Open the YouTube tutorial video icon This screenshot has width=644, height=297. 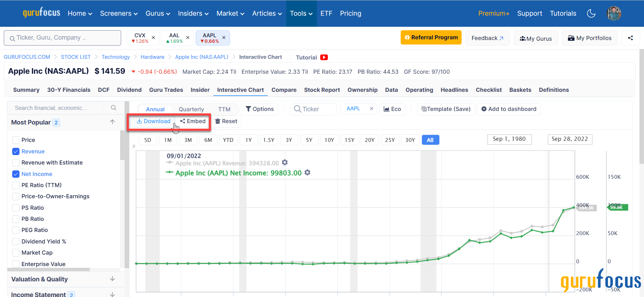coord(324,57)
